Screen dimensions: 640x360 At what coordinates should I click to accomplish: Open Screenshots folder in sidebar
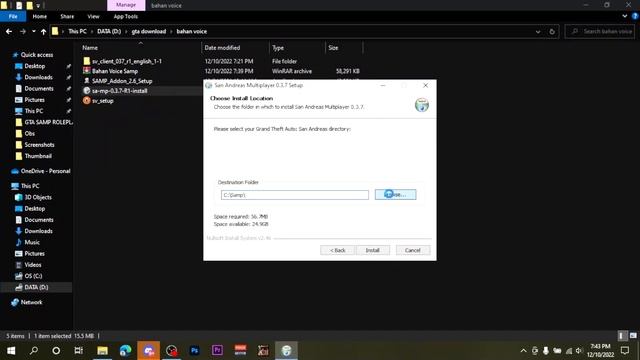pos(39,144)
